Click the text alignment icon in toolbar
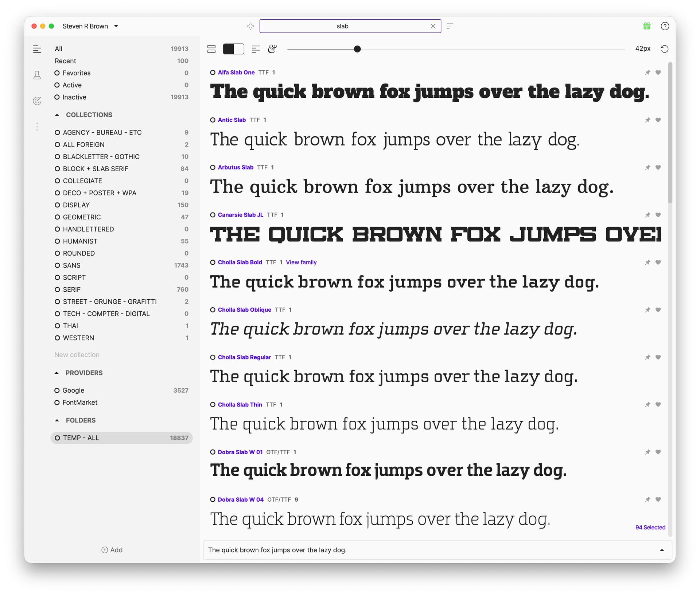The width and height of the screenshot is (700, 595). (x=256, y=49)
